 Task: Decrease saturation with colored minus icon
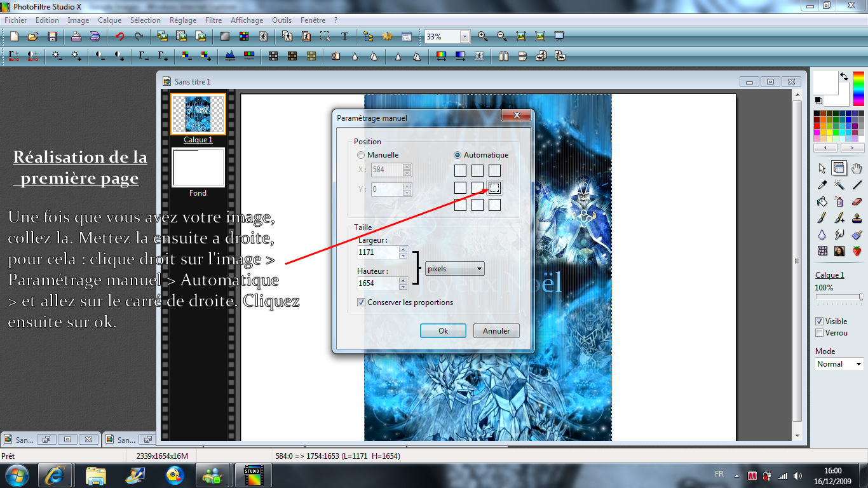click(186, 56)
